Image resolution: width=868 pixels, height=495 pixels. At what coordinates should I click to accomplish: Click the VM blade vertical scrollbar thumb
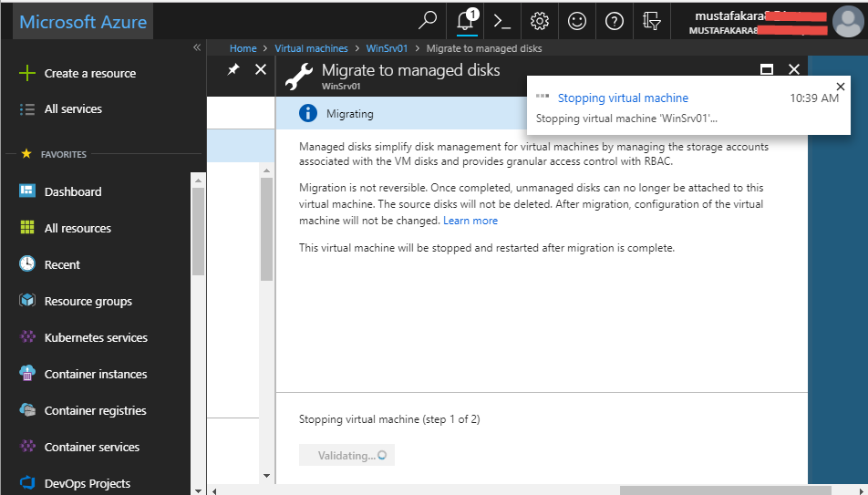pos(266,229)
